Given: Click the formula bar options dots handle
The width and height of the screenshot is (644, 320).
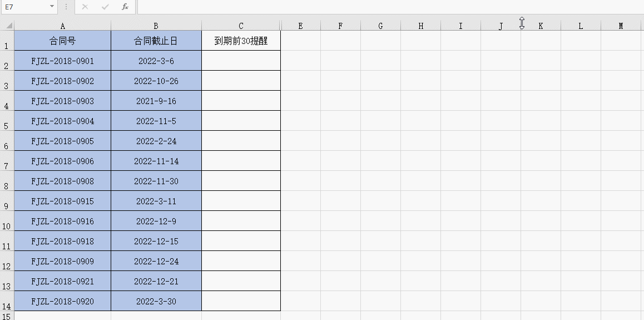Looking at the screenshot, I should point(66,7).
